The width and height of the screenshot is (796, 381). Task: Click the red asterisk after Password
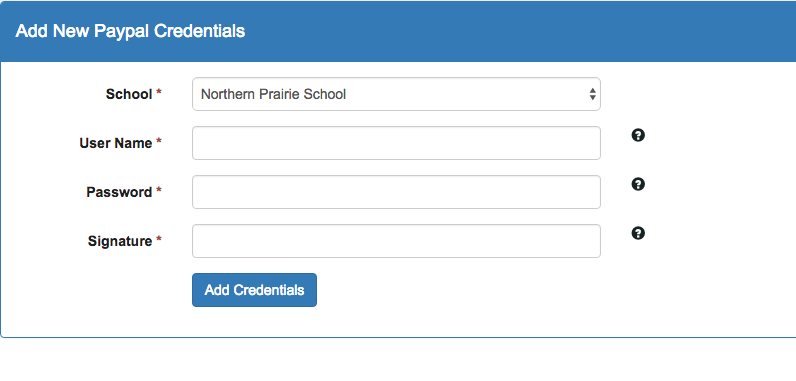coord(159,191)
